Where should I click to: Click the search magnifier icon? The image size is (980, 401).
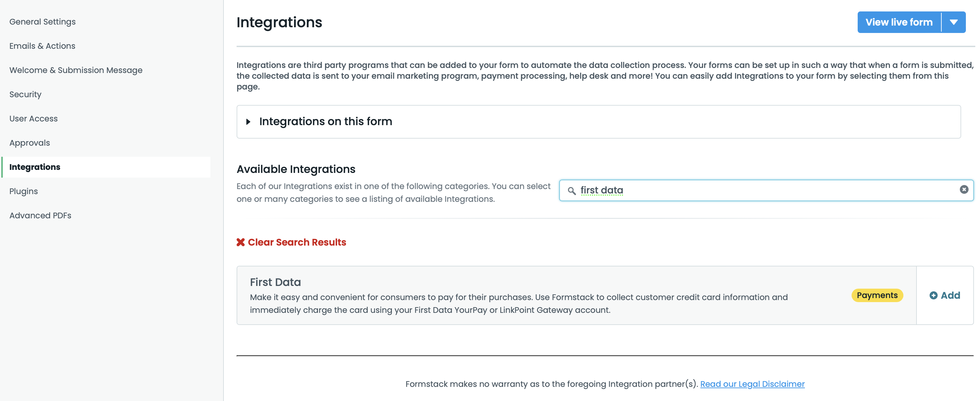(x=571, y=190)
